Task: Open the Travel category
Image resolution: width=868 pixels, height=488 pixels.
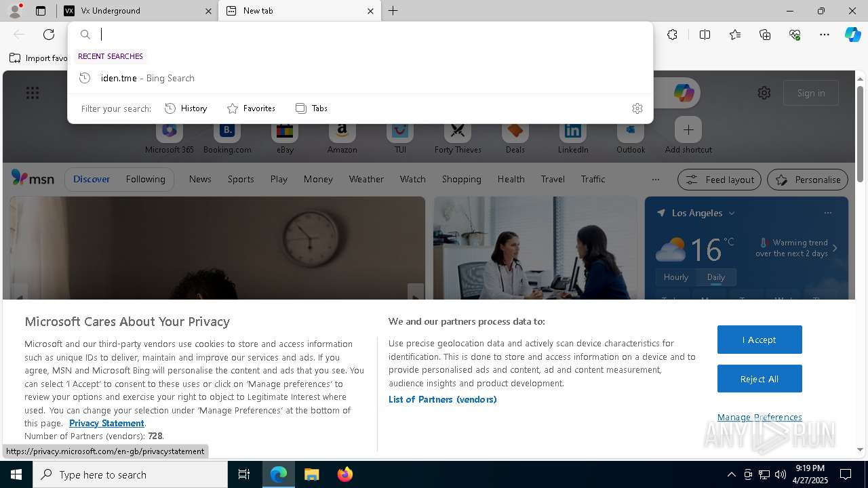Action: [x=553, y=179]
